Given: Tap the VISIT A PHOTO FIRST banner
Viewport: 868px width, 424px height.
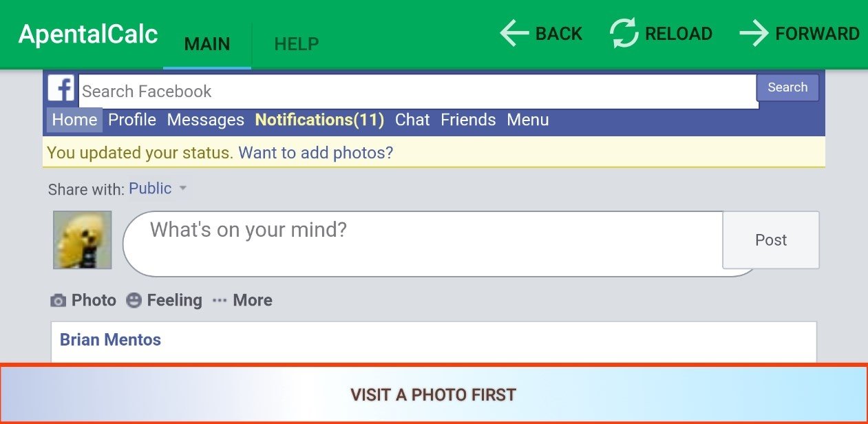Looking at the screenshot, I should coord(434,394).
